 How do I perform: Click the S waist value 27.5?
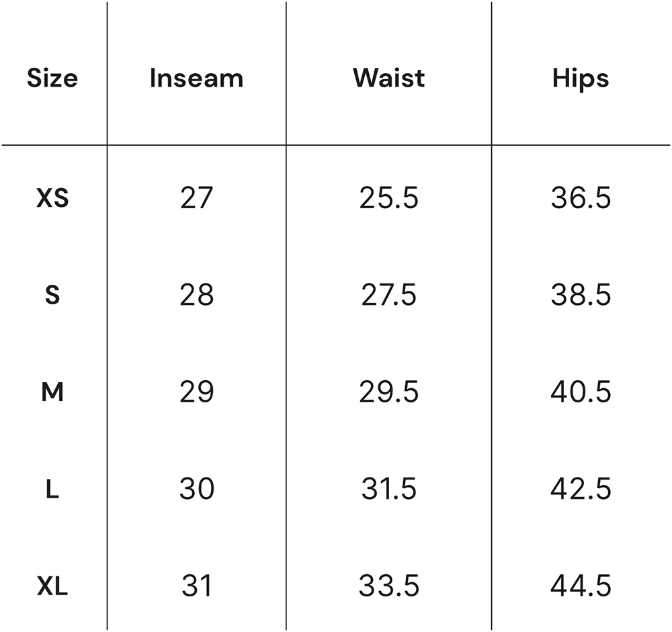[x=388, y=296]
